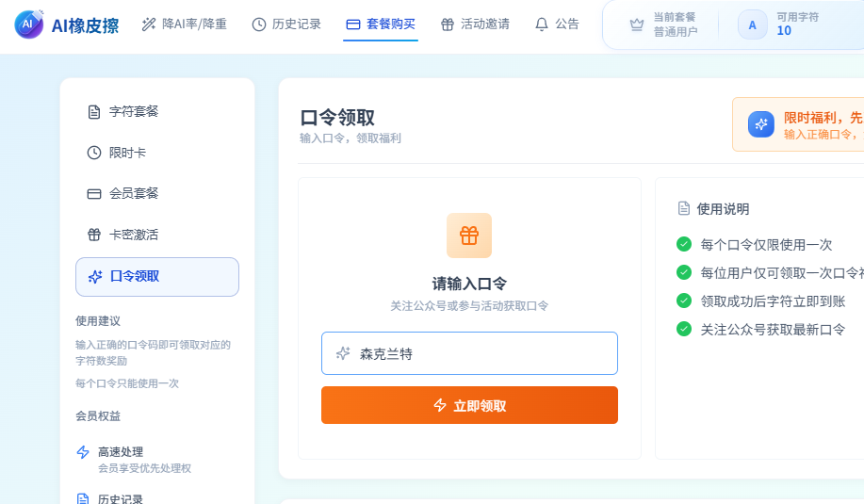Click the lightning icon beside 高速处理
Viewport: 864px width, 504px height.
click(x=83, y=452)
